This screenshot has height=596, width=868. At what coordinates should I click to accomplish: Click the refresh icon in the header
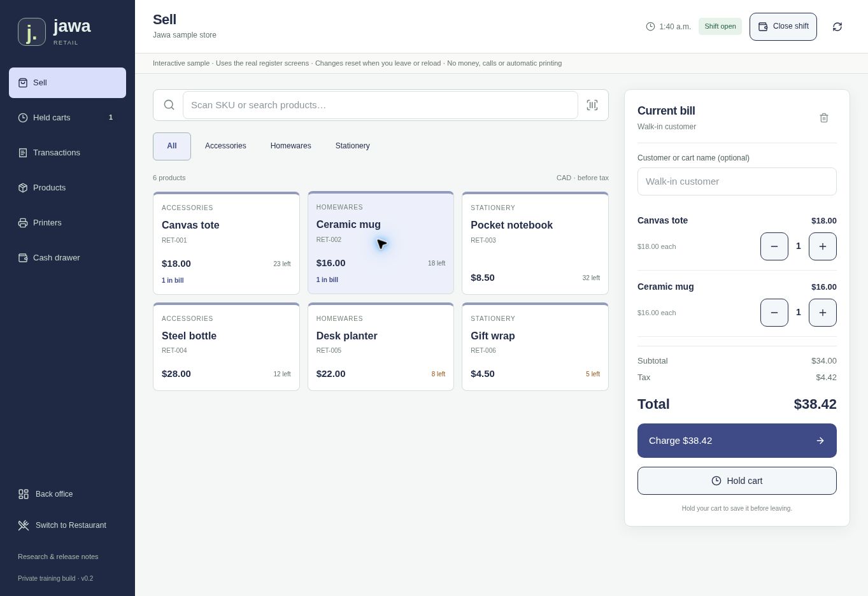(x=837, y=27)
